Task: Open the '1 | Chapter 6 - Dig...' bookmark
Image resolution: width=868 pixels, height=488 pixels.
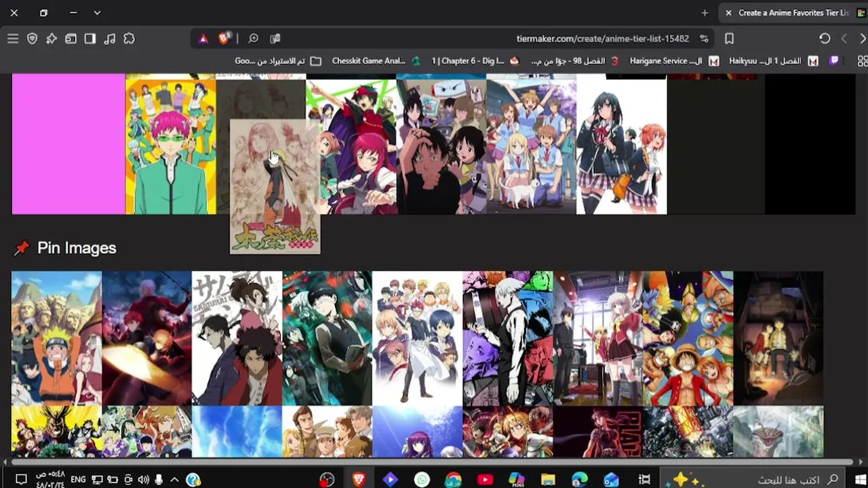Action: click(475, 61)
